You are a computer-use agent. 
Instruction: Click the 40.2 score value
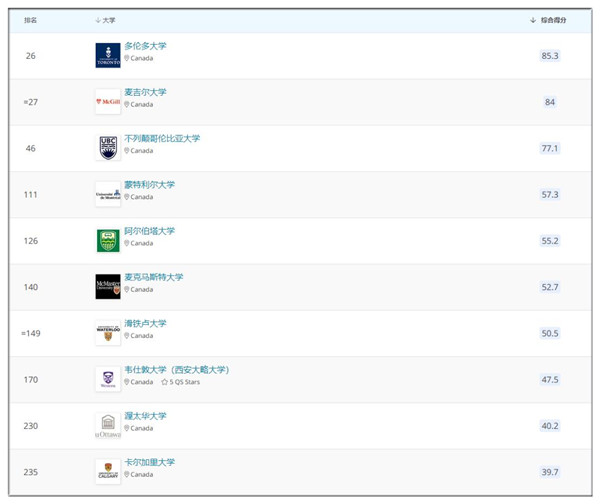click(x=550, y=426)
